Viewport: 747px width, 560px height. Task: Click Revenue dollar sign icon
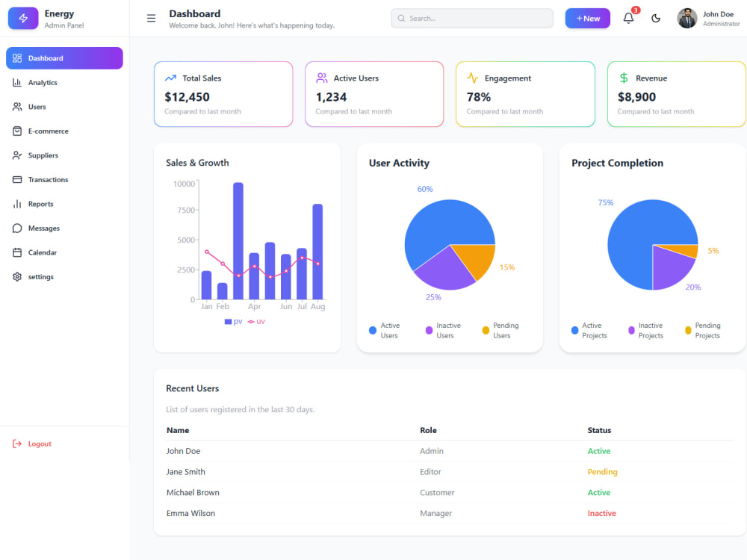point(624,78)
